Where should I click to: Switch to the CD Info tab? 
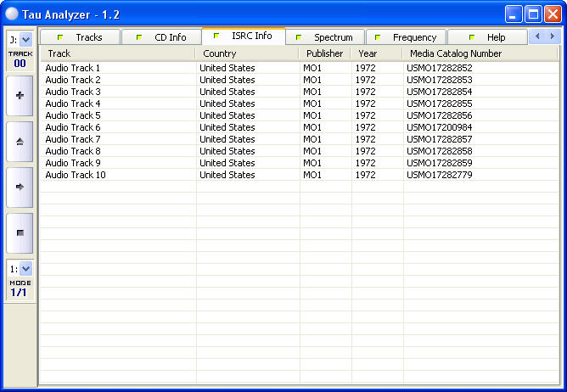coord(161,37)
